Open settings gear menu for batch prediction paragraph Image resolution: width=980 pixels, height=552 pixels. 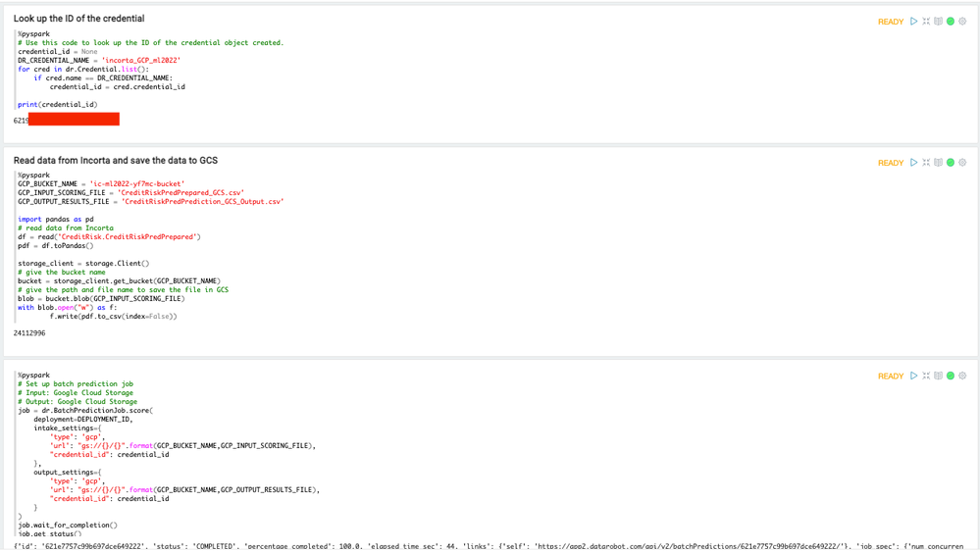962,376
